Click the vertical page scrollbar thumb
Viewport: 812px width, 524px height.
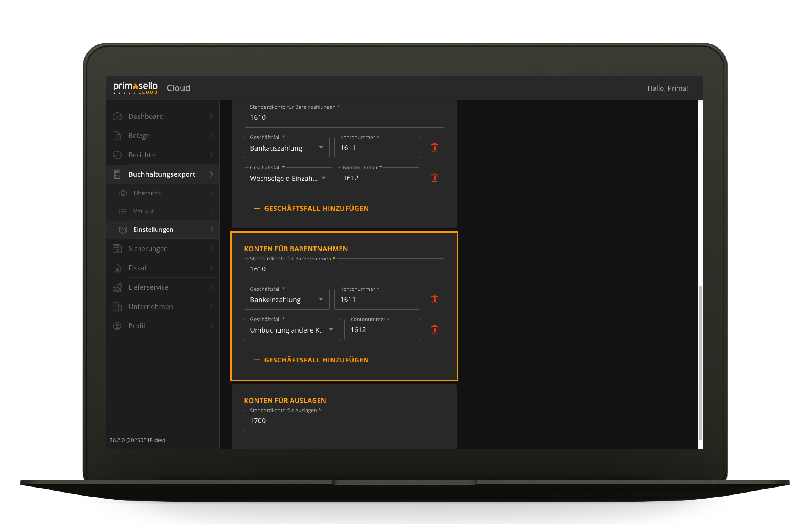[701, 362]
